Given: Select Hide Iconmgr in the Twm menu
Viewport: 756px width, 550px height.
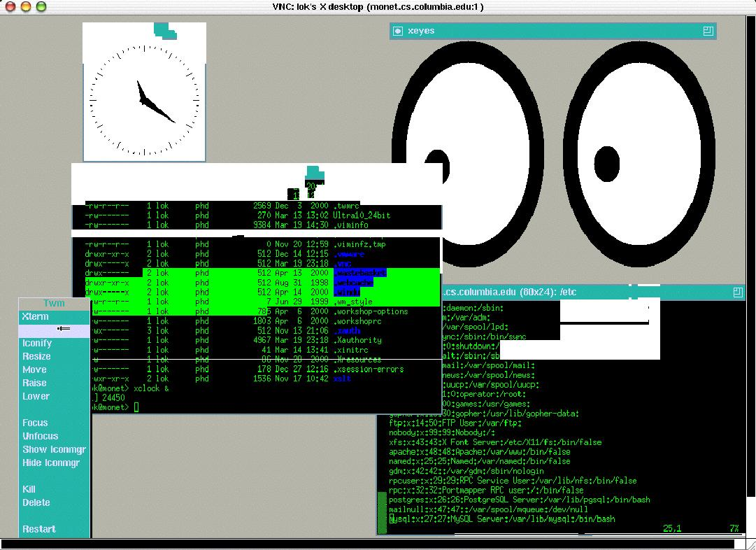Looking at the screenshot, I should [52, 463].
